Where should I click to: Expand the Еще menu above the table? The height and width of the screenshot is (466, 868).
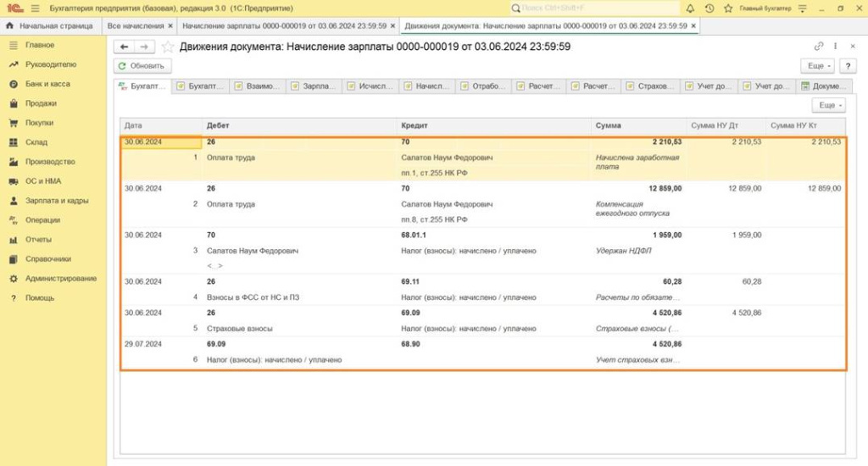[x=828, y=105]
